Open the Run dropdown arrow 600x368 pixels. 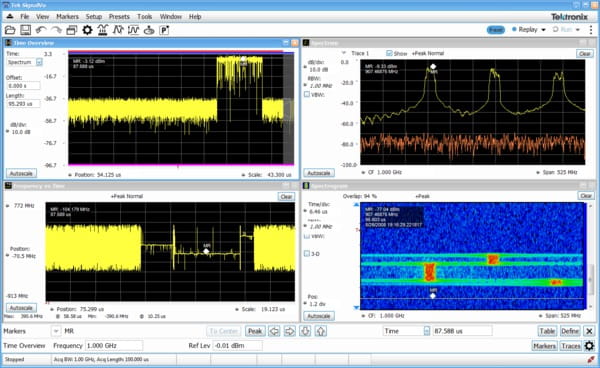click(x=578, y=30)
